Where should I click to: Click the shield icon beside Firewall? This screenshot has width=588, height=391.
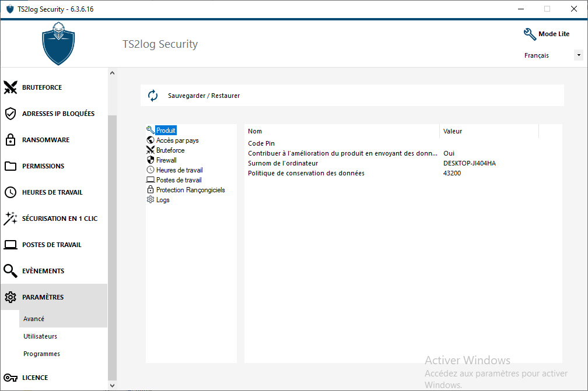[x=150, y=160]
